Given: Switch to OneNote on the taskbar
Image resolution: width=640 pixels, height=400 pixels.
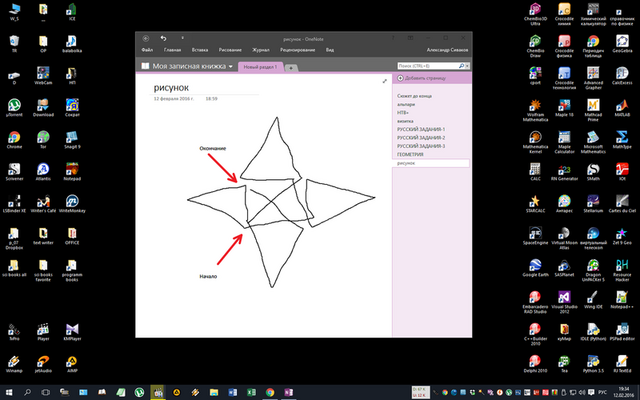Looking at the screenshot, I should point(289,392).
